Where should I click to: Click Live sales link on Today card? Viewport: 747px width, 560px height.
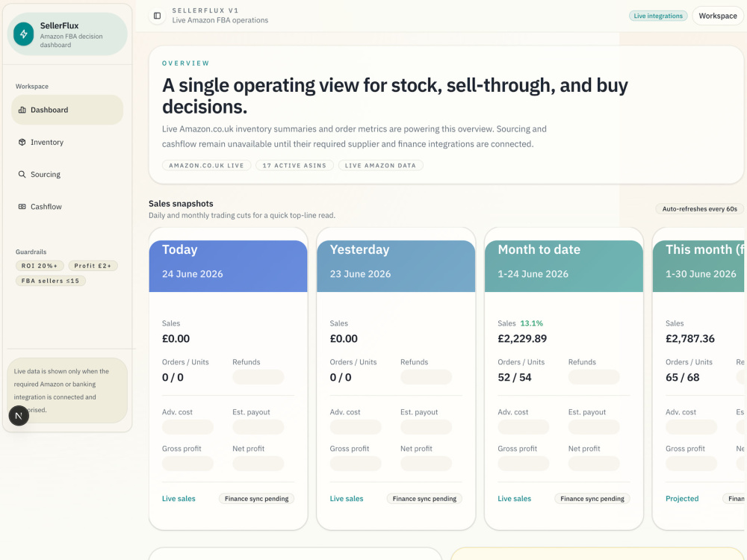tap(179, 499)
